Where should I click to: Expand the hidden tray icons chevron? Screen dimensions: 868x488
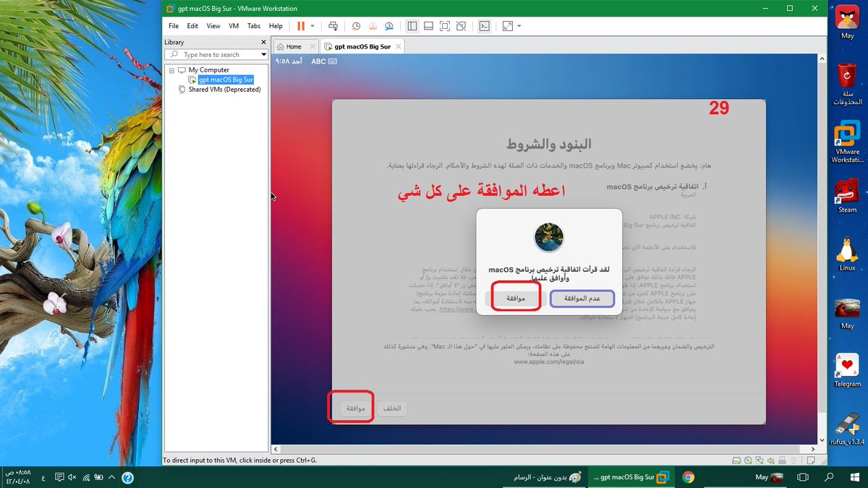click(x=113, y=477)
